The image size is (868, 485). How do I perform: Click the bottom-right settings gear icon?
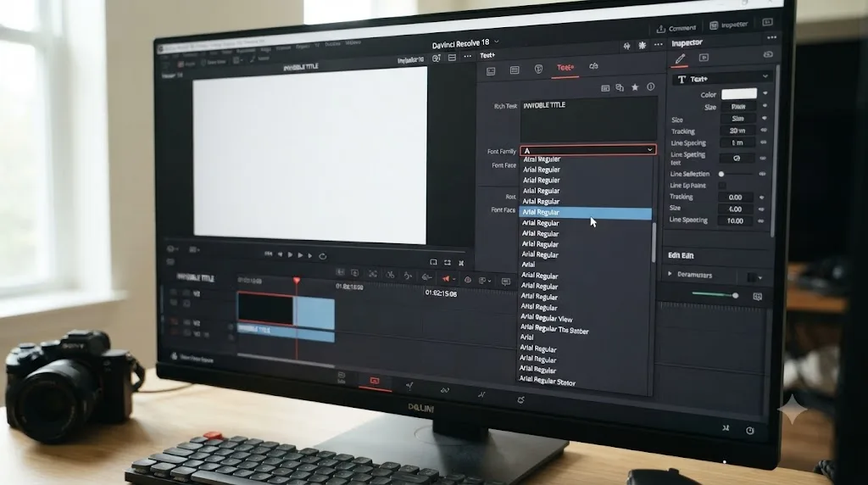(750, 431)
